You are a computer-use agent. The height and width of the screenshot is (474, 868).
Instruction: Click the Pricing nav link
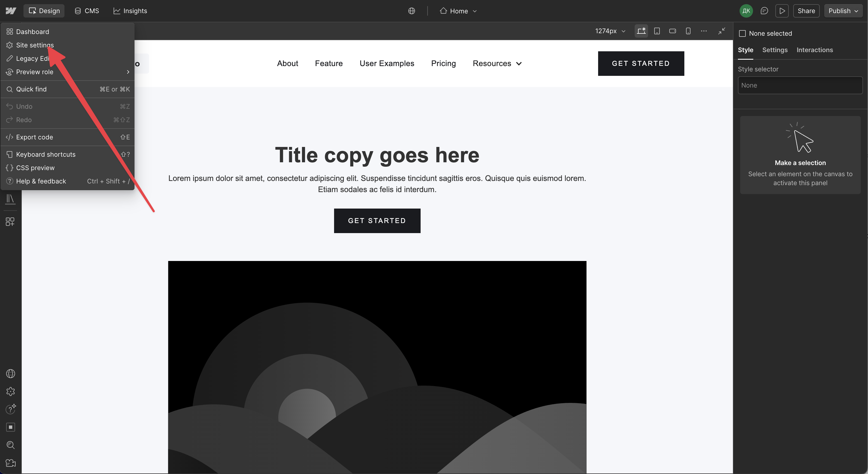443,63
